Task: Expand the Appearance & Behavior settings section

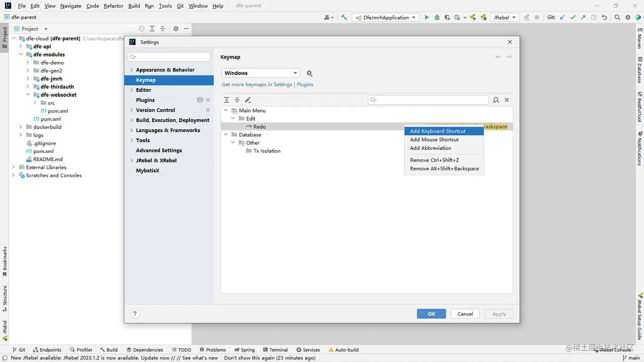Action: pos(132,70)
